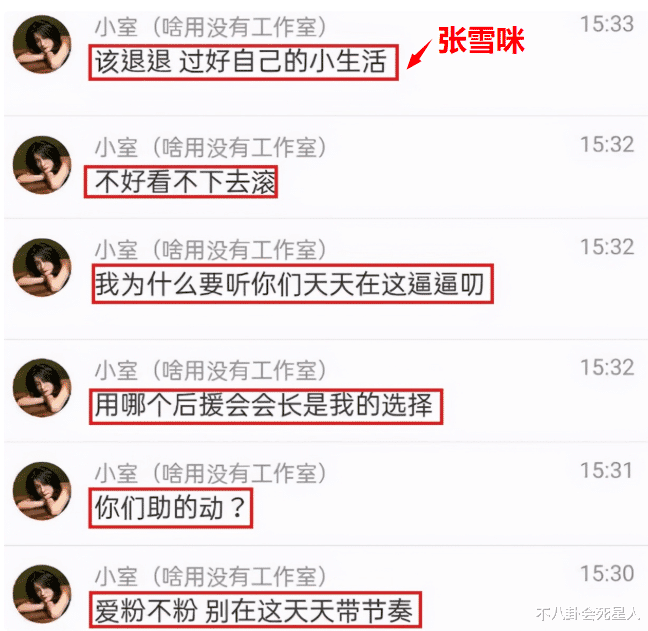Viewport: 648px width, 631px height.
Task: Click the 15:31 timestamp
Action: click(607, 470)
